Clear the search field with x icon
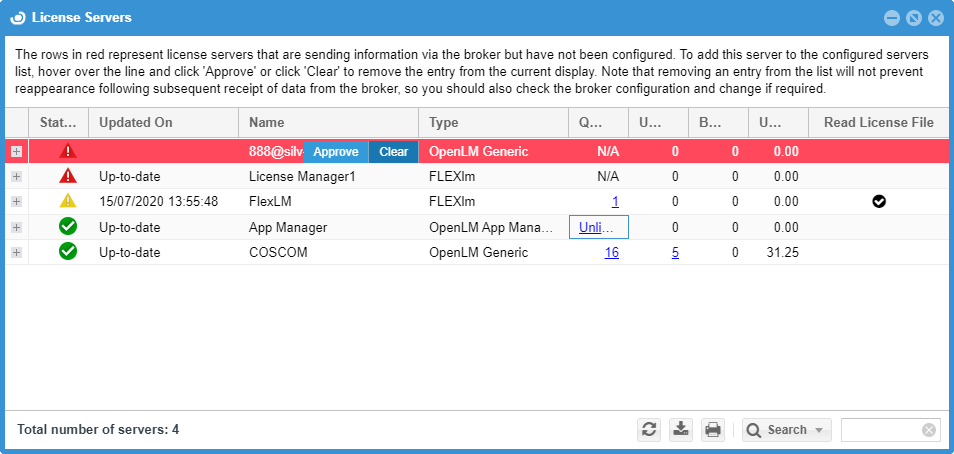Screen dimensions: 954x454 [x=929, y=430]
